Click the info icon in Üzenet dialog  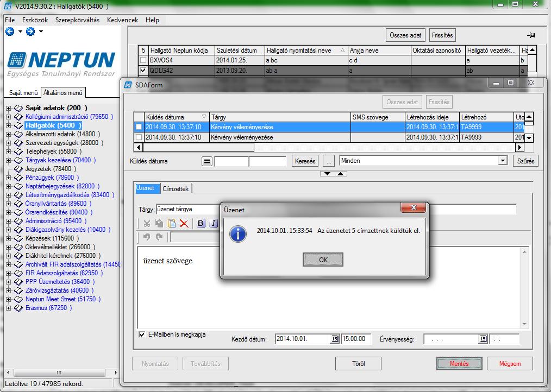coord(238,235)
